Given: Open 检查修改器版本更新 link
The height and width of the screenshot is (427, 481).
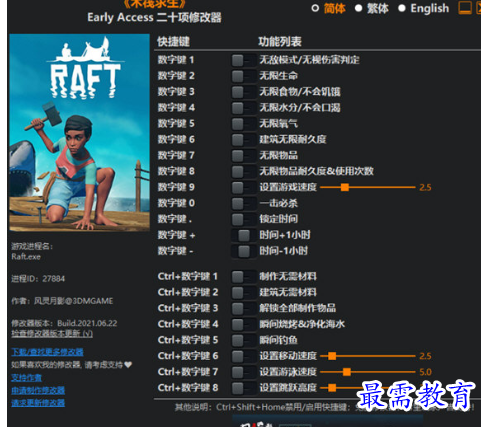Looking at the screenshot, I should [52, 334].
